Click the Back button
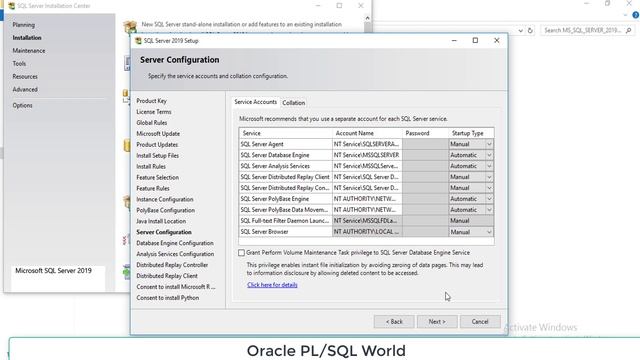 pyautogui.click(x=394, y=322)
